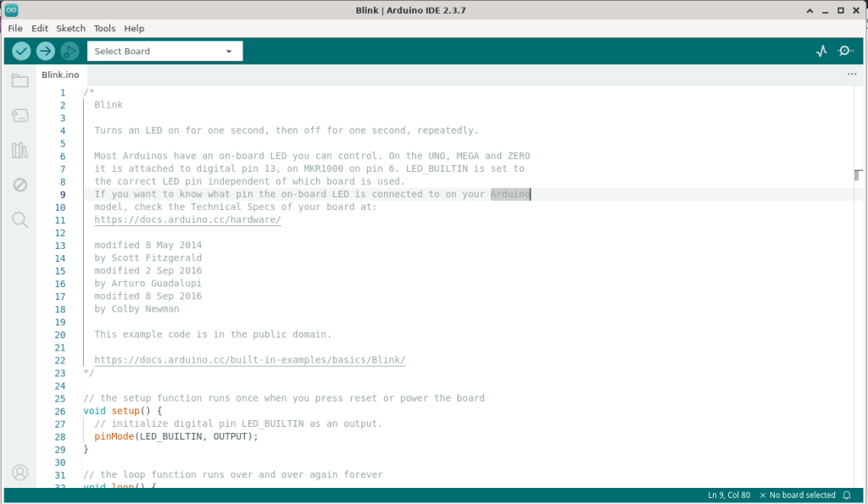868x504 pixels.
Task: Toggle the notifications bell in status bar
Action: 846,495
